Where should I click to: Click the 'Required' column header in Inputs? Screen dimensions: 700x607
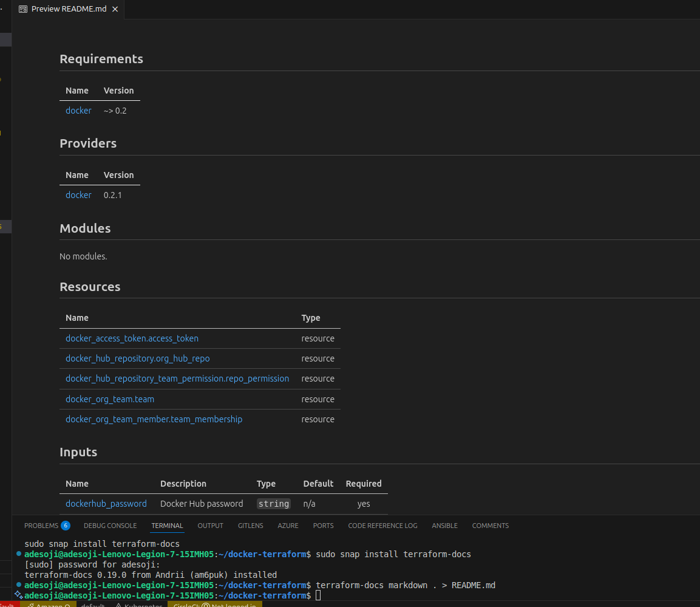pyautogui.click(x=364, y=483)
